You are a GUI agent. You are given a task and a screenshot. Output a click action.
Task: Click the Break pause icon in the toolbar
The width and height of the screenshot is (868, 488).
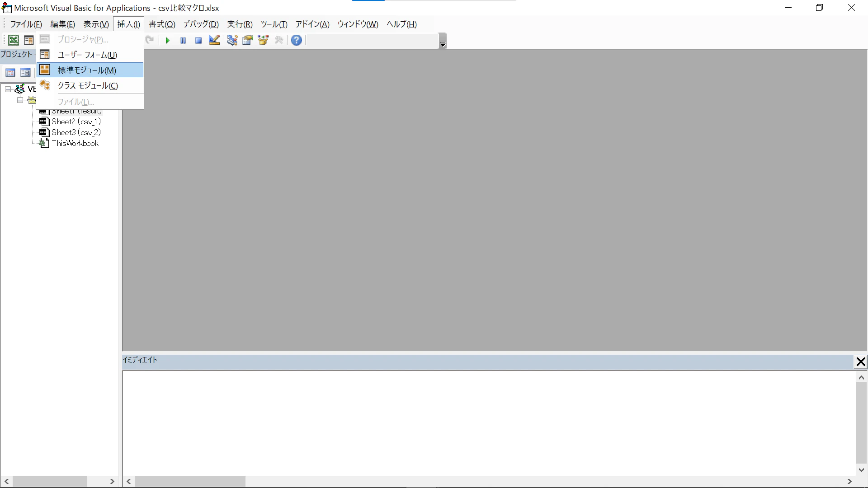pos(183,41)
